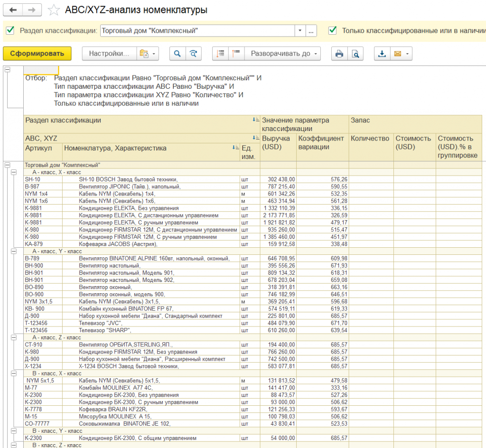Open the Раздел классификации dropdown arrow

[x=300, y=31]
